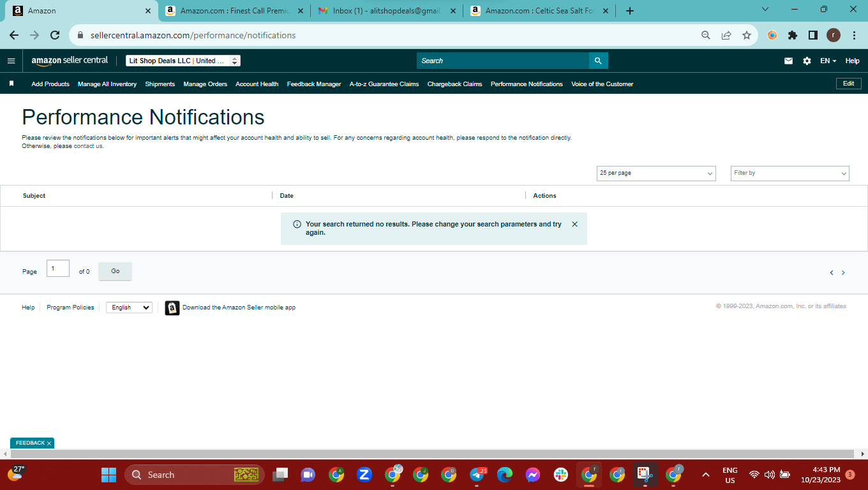Reload the page in Chrome
868x490 pixels.
55,36
